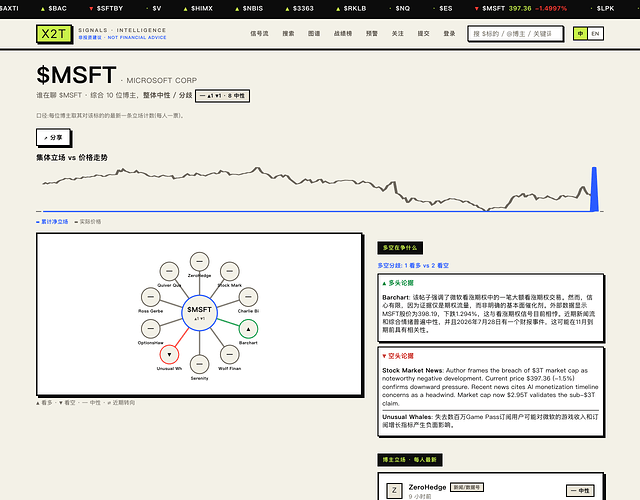The image size is (640, 500).
Task: Open the 搜索 nav item
Action: point(288,33)
